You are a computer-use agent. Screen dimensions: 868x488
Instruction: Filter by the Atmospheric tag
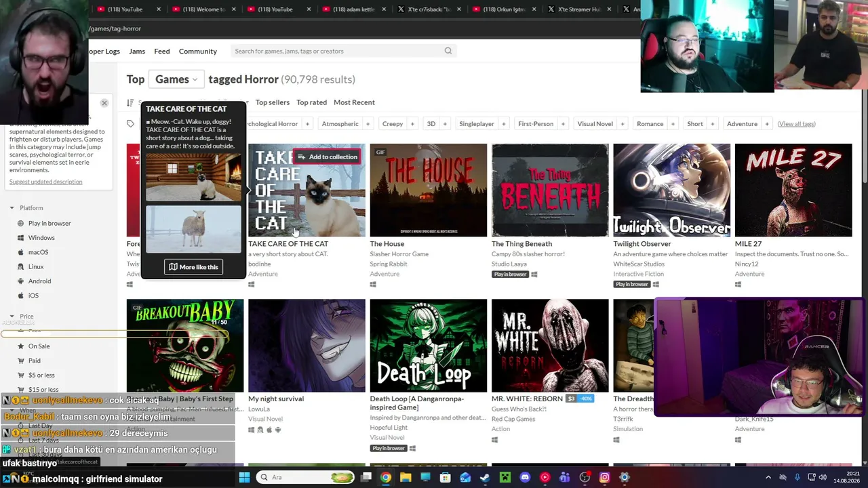pos(340,124)
